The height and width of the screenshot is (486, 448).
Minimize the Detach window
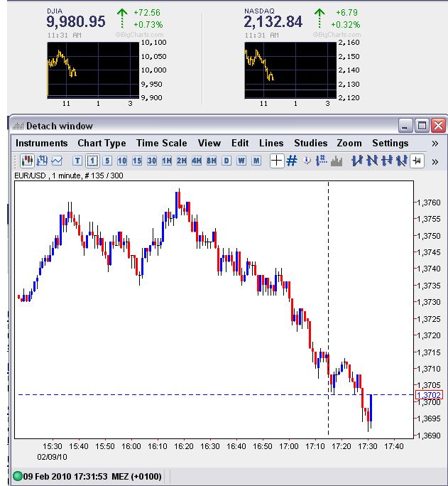click(405, 126)
